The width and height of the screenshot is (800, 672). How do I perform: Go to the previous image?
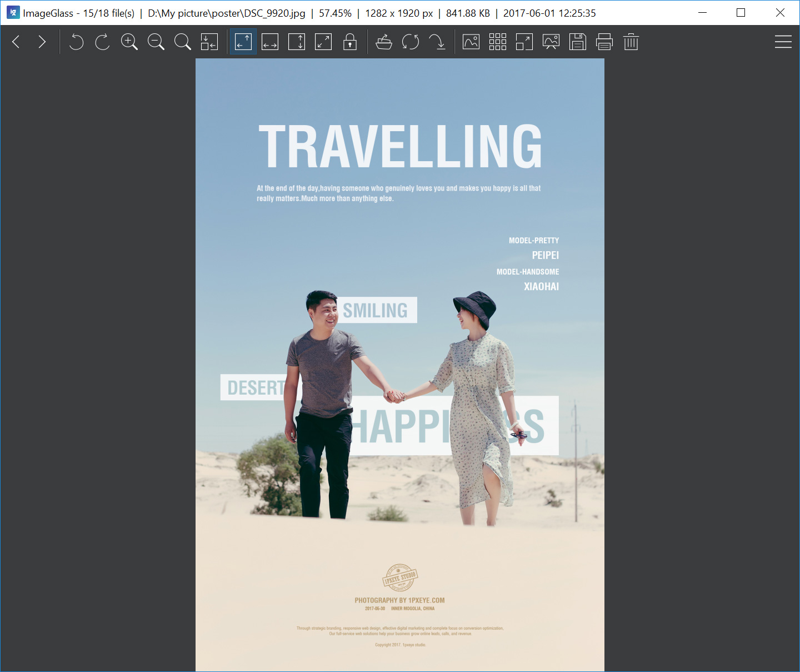pos(16,42)
